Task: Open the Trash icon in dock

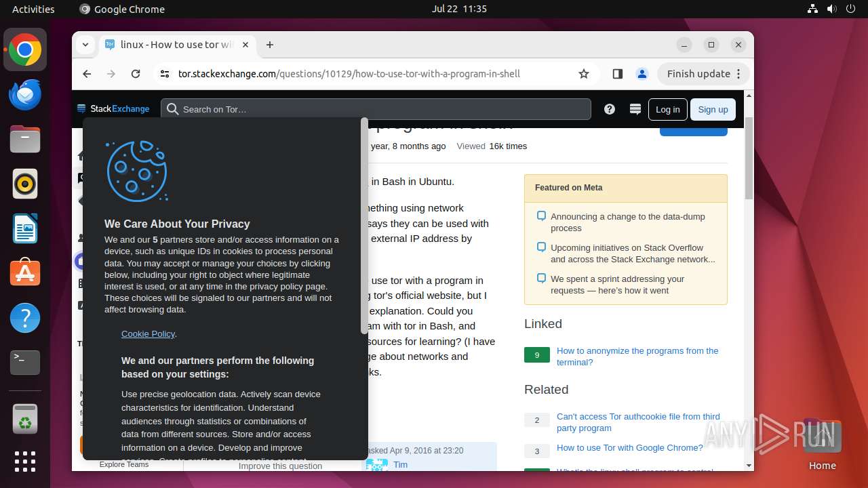Action: 25,418
